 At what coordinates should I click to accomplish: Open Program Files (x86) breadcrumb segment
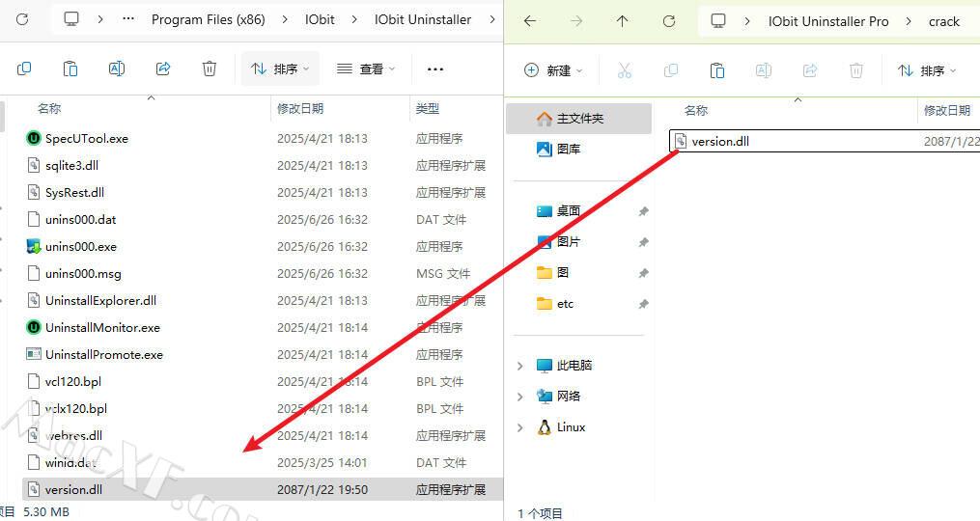point(209,20)
